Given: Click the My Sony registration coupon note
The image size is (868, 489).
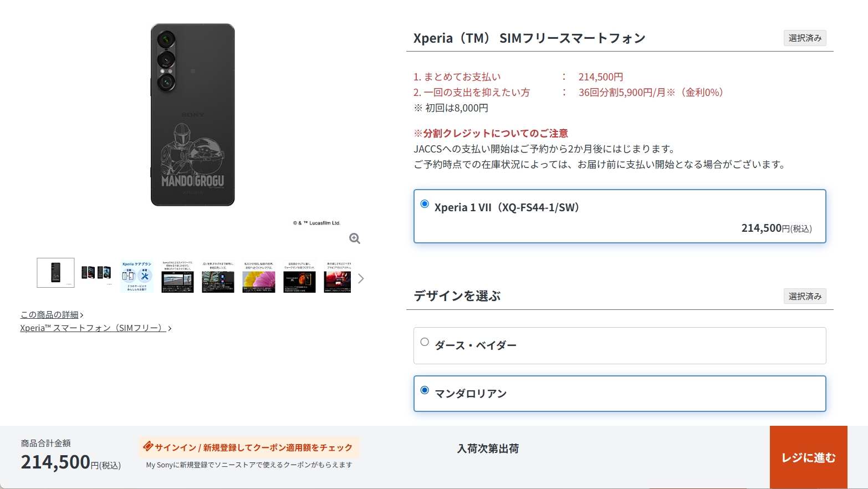Looking at the screenshot, I should tap(249, 465).
